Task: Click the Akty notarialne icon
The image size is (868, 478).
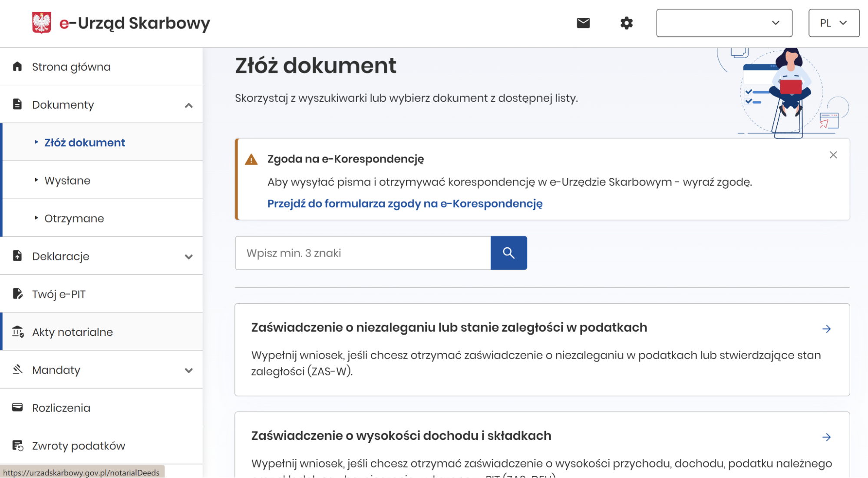Action: [17, 332]
